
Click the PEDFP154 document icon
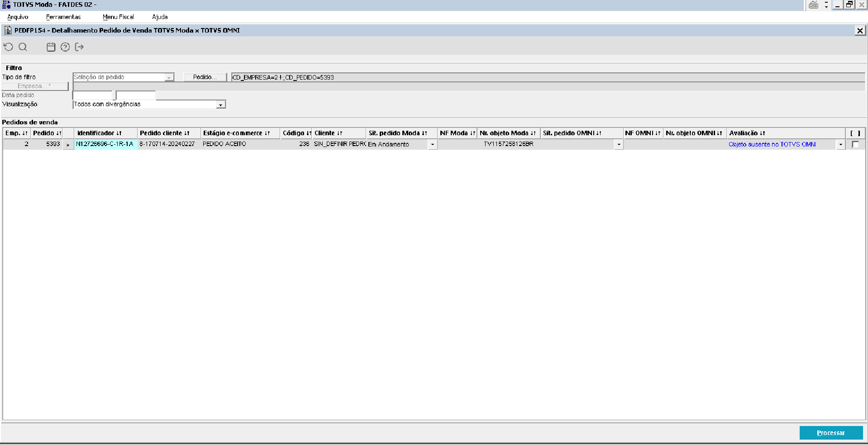pos(8,30)
